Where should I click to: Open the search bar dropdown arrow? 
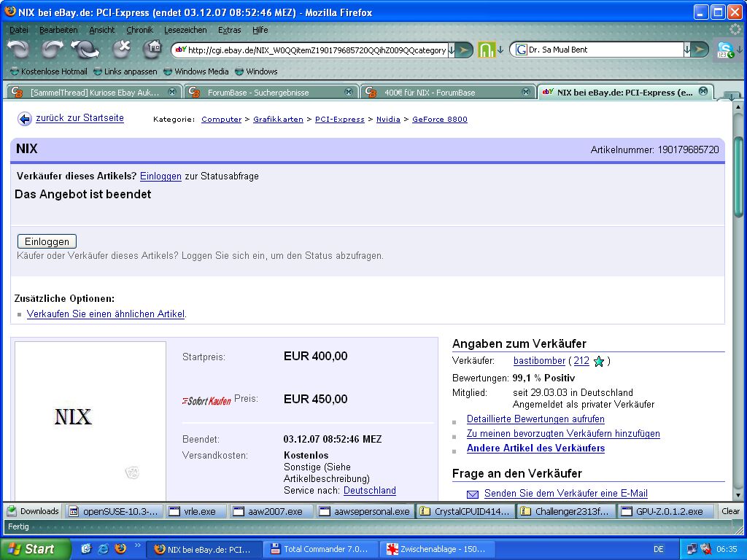click(x=687, y=50)
